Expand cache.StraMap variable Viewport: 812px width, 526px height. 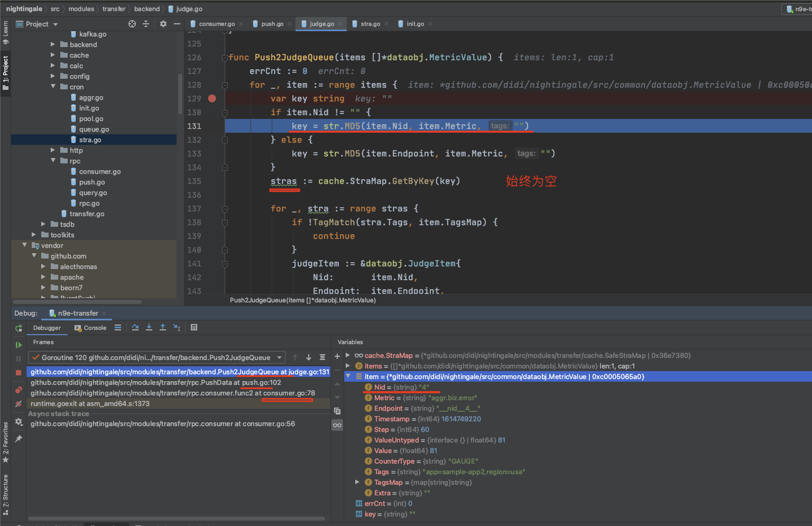[348, 355]
